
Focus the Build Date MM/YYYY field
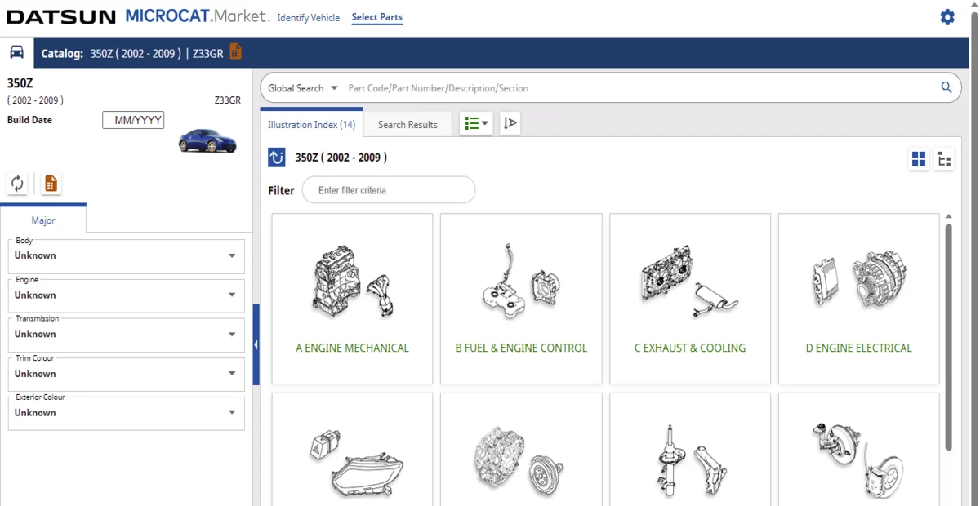click(133, 120)
